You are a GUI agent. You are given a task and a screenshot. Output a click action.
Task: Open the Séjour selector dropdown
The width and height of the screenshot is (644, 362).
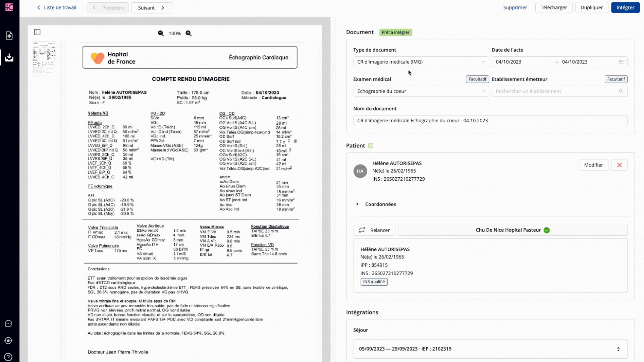490,349
